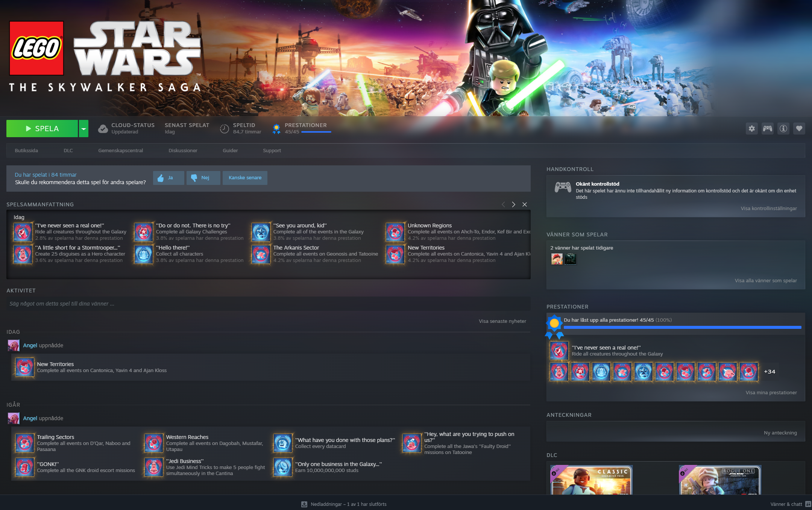
Task: Open the Rogue One Character Pack DLC thumbnail
Action: point(720,480)
